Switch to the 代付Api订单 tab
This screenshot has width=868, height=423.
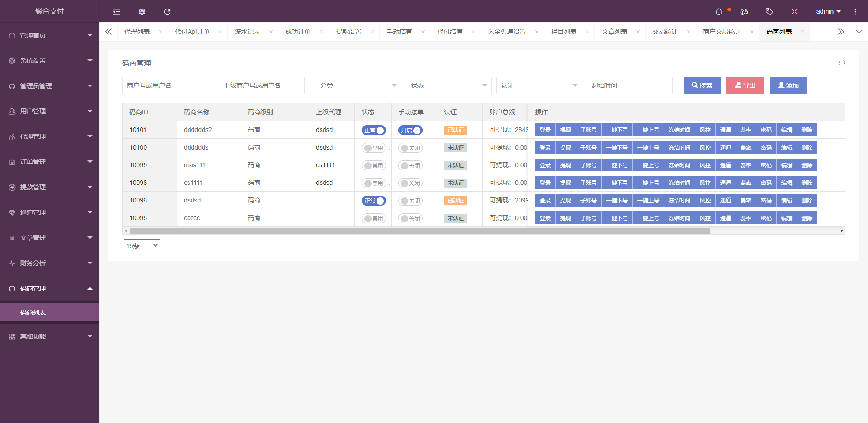[192, 32]
